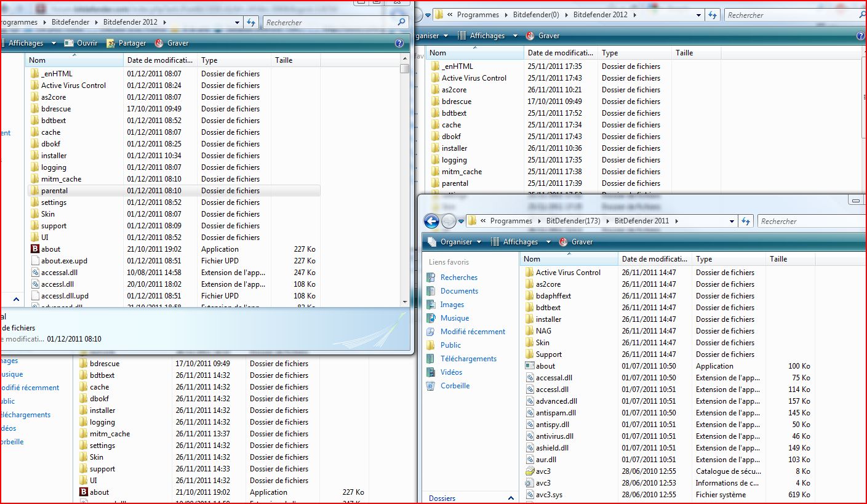
Task: Click Programmes breadcrumb in BitDefender 2011 window
Action: [x=511, y=221]
